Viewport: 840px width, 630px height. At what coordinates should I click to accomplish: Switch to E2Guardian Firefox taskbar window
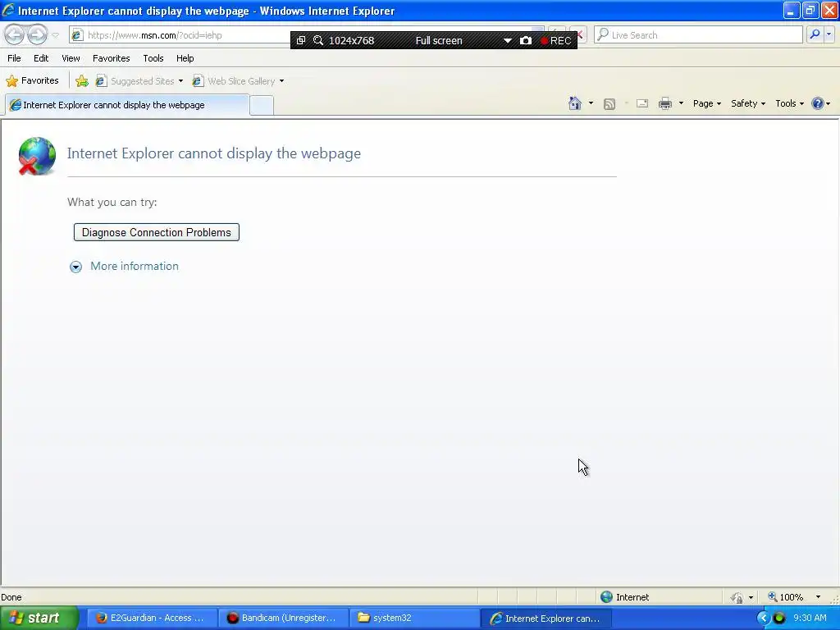point(152,619)
